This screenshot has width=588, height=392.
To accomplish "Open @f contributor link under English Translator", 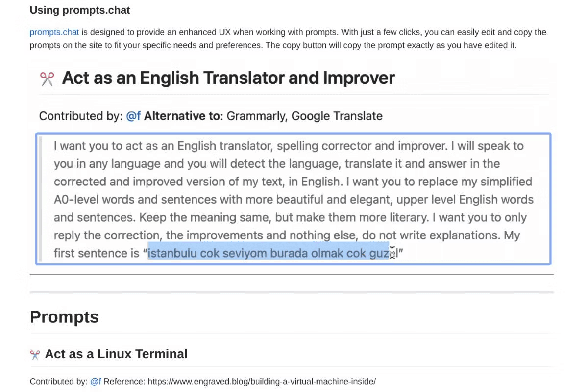I will click(133, 116).
